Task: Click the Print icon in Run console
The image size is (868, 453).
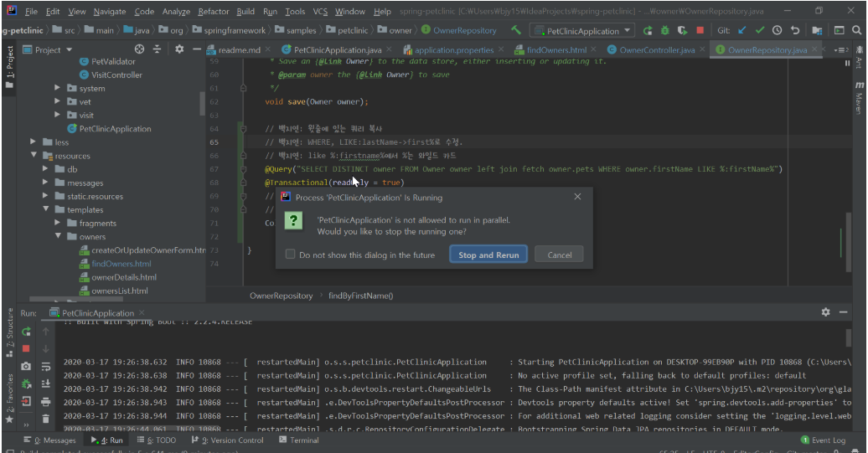Action: coord(46,402)
